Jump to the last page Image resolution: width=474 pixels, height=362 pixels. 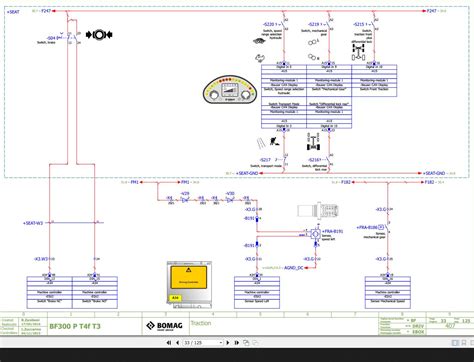click(237, 343)
